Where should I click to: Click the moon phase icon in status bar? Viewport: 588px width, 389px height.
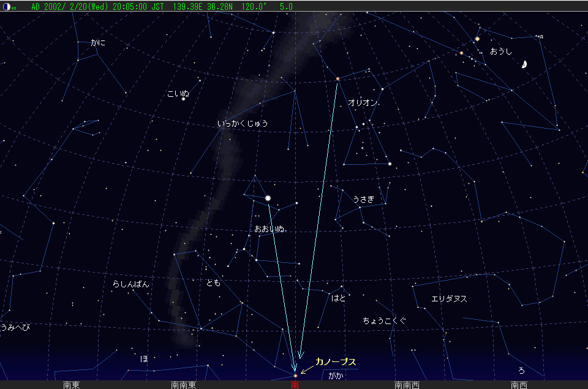click(x=6, y=6)
